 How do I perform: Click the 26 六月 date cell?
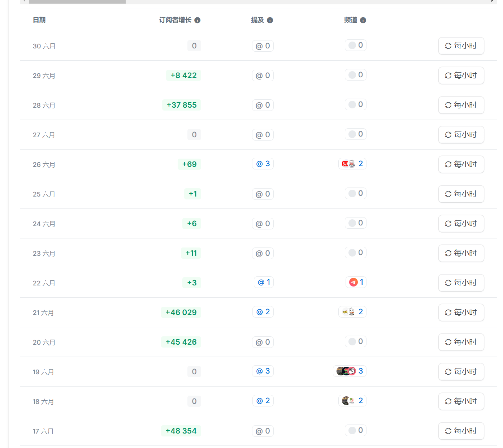(44, 165)
